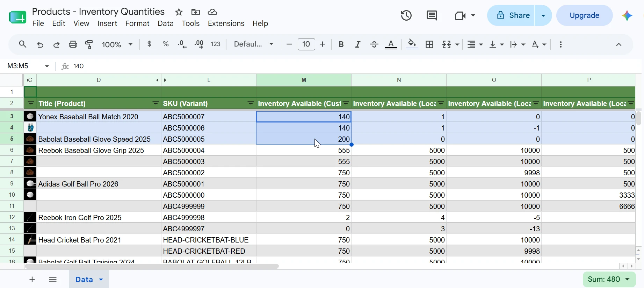
Task: Open the Insert menu
Action: pyautogui.click(x=107, y=23)
